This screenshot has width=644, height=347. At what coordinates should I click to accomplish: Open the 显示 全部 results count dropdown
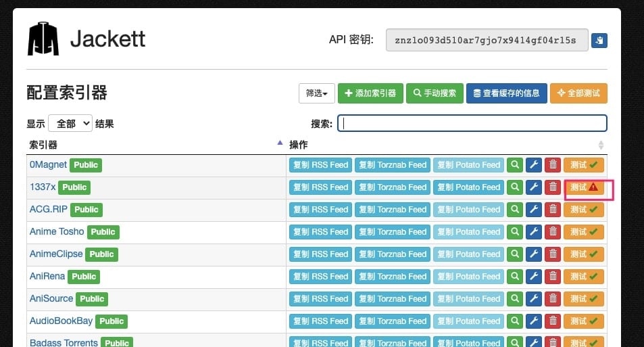(x=70, y=123)
